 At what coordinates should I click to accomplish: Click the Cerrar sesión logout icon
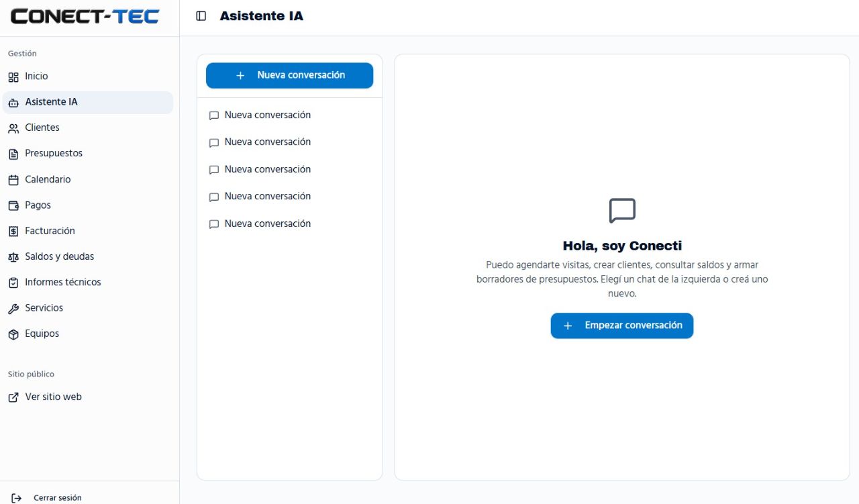17,498
